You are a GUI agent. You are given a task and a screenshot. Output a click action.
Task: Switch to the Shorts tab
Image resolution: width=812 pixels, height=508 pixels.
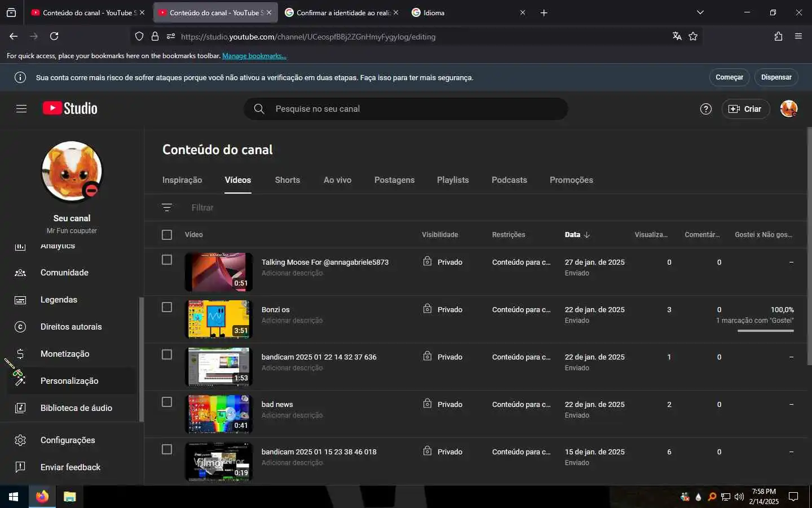pyautogui.click(x=288, y=180)
